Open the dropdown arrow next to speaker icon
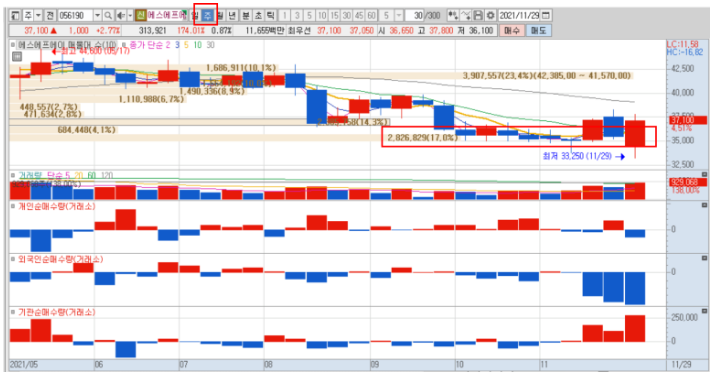The height and width of the screenshot is (376, 713). pyautogui.click(x=130, y=15)
